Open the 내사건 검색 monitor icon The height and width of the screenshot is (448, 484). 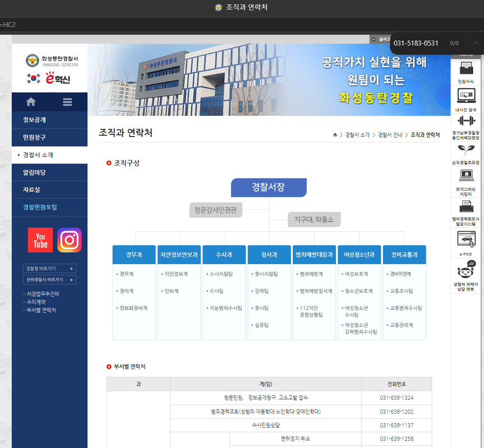466,96
